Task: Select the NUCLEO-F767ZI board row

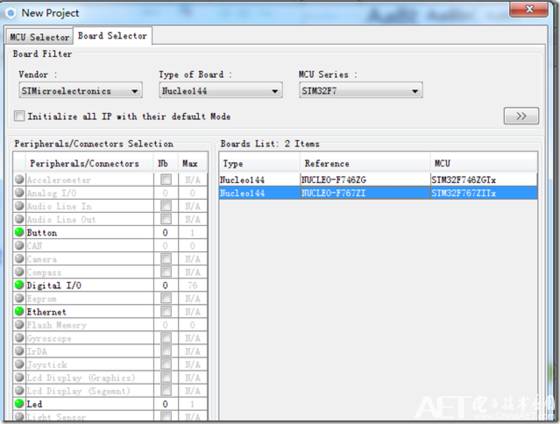Action: (378, 193)
